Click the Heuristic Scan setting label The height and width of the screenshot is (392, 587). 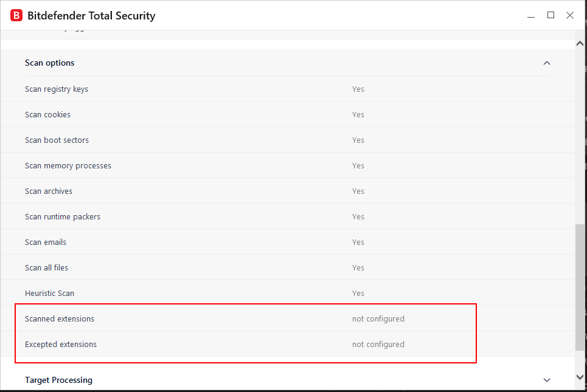point(49,294)
